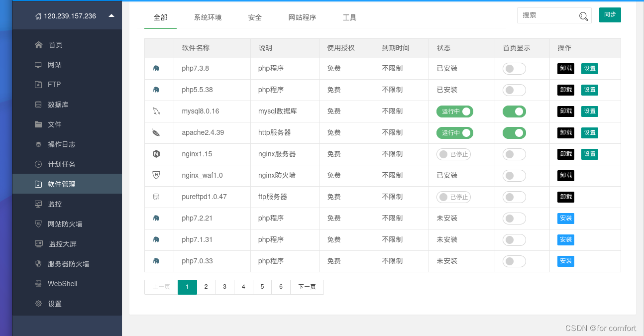Go to page 2
The width and height of the screenshot is (644, 336).
coord(206,287)
